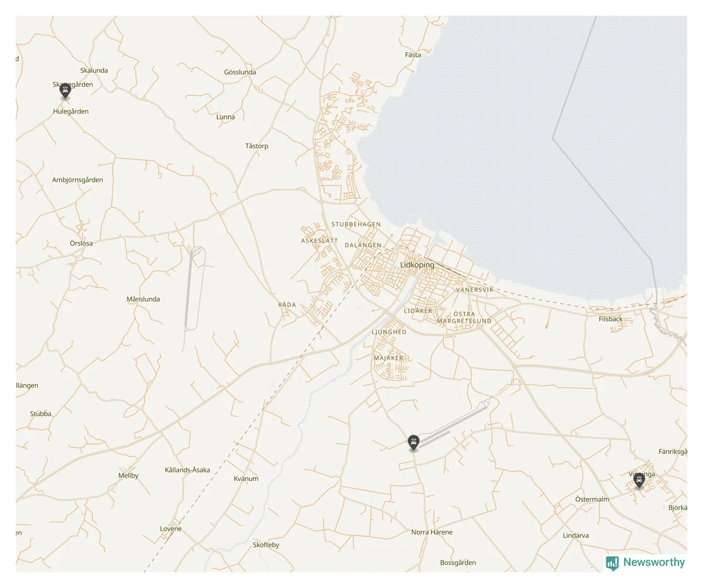Select the Östermalm label
Image resolution: width=703 pixels, height=588 pixels.
tap(592, 499)
